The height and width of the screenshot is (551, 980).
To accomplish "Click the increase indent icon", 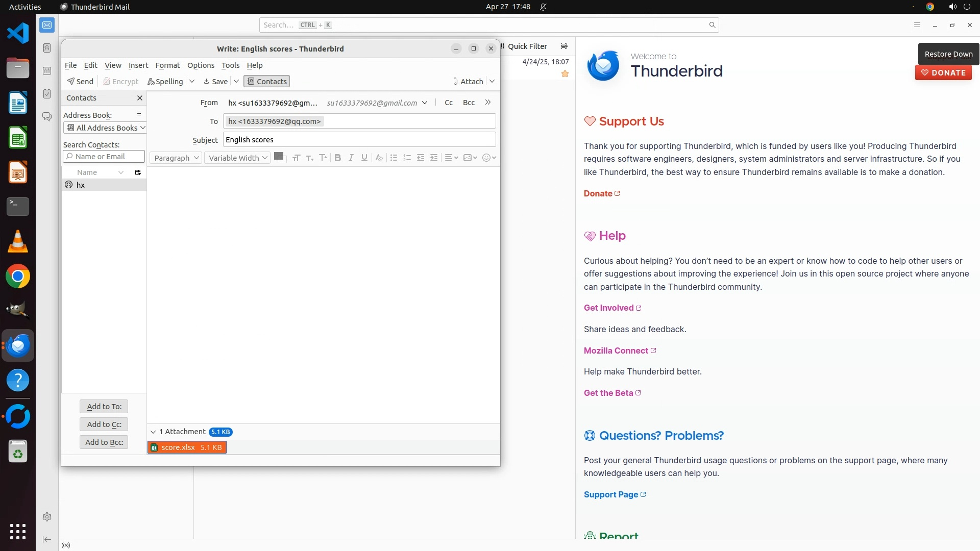I will pos(434,158).
